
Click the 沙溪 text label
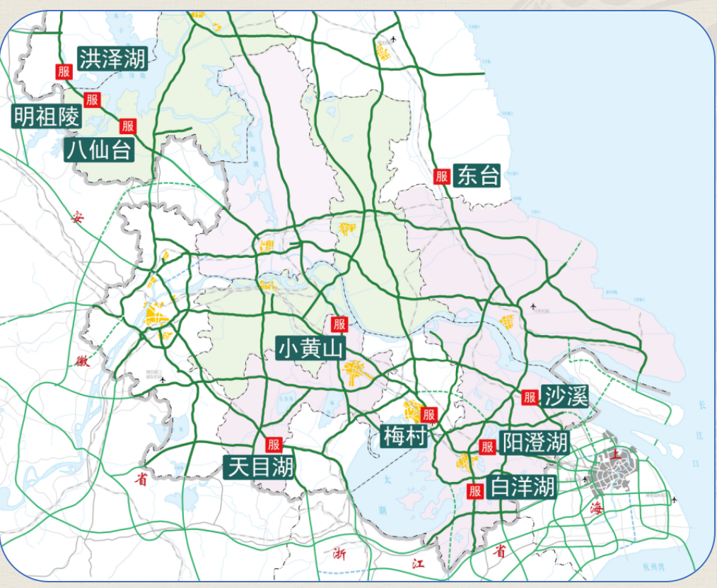point(566,396)
